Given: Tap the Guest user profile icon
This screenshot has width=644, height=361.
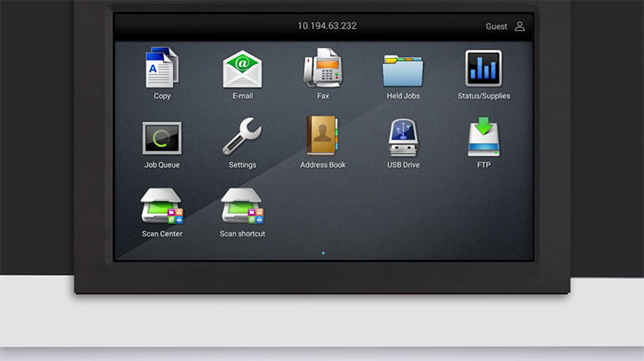Looking at the screenshot, I should click(x=519, y=26).
